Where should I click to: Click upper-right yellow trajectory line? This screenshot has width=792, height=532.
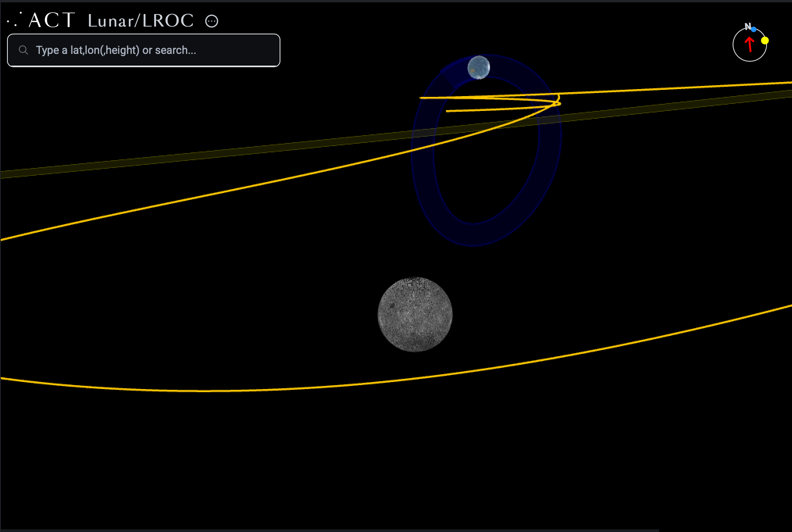[703, 87]
